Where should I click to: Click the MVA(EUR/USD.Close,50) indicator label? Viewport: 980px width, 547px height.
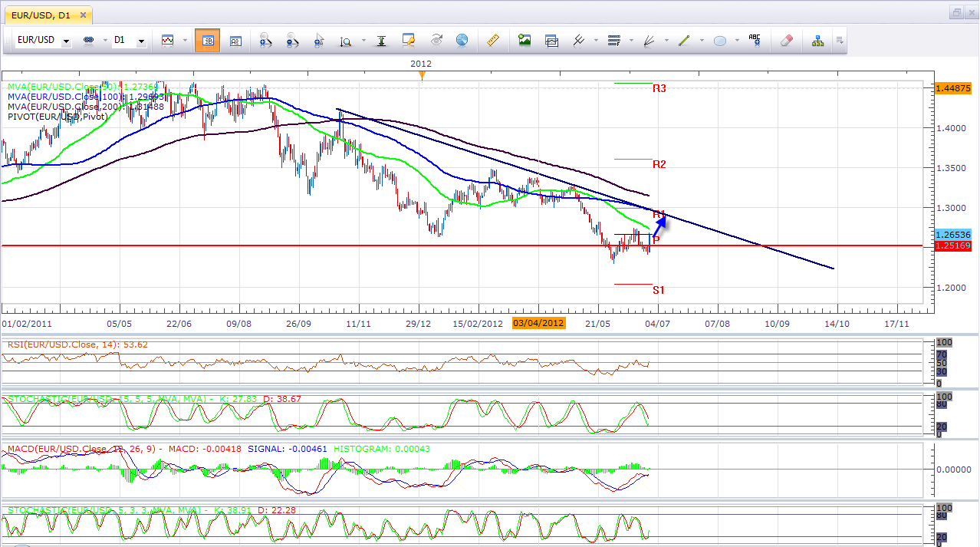(x=84, y=87)
